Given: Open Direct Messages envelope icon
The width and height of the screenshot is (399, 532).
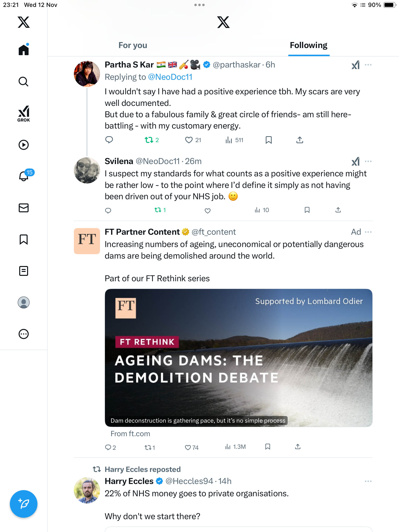Looking at the screenshot, I should [x=24, y=208].
